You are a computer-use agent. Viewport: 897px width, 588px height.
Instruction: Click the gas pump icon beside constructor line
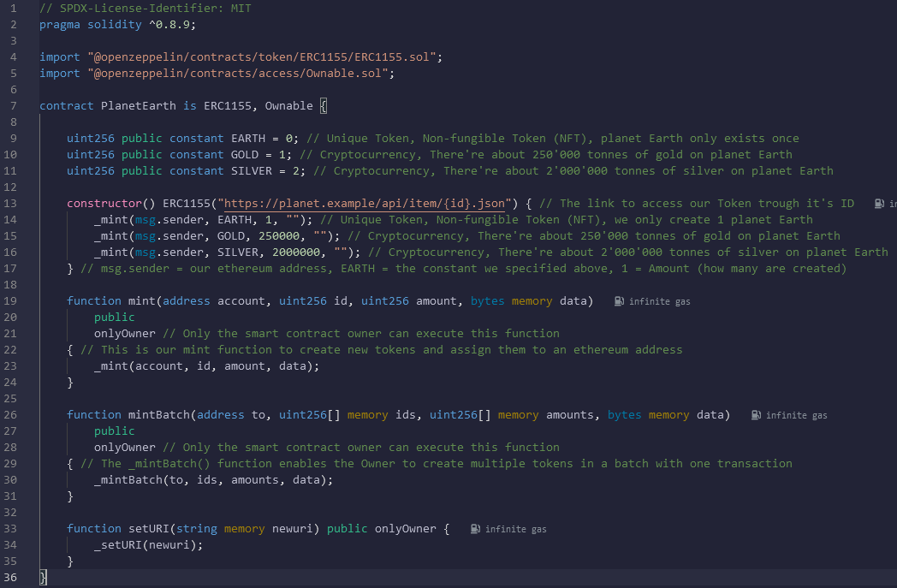click(879, 204)
